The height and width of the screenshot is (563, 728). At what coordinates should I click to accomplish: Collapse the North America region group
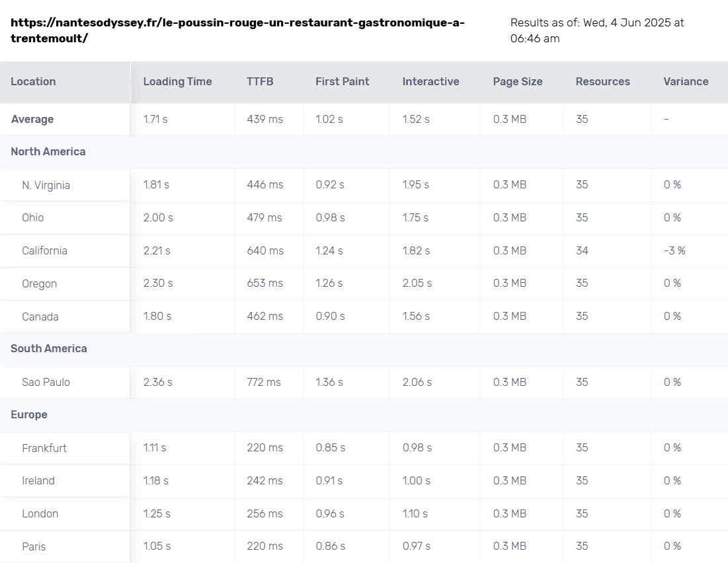click(48, 152)
